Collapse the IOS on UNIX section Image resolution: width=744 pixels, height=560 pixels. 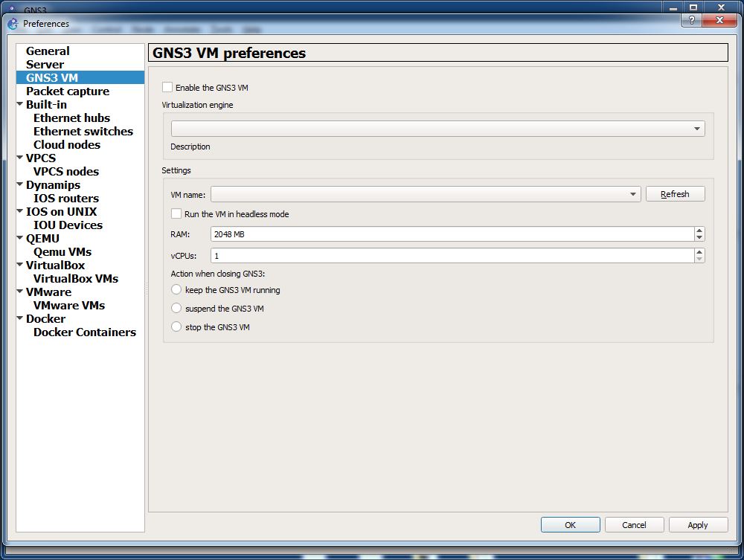(20, 210)
